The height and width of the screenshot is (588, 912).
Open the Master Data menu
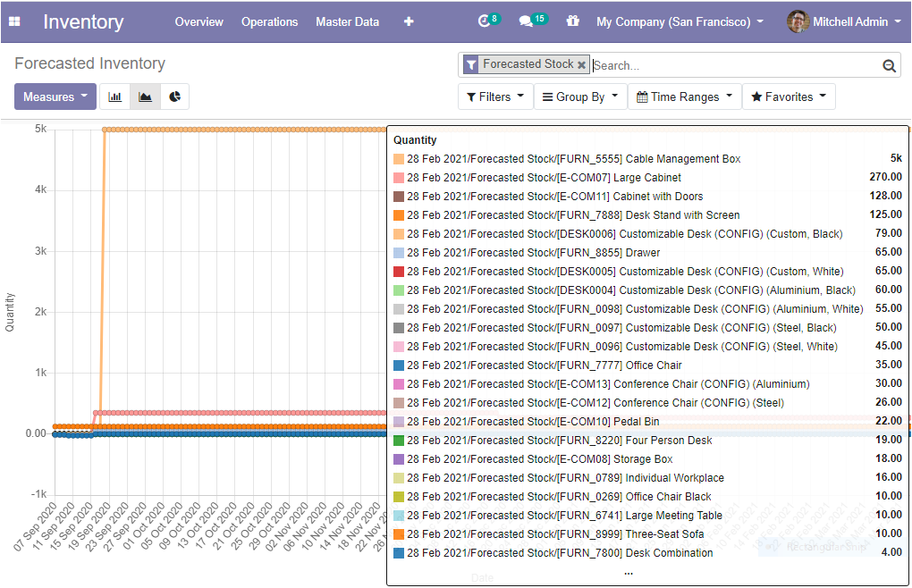click(x=347, y=21)
